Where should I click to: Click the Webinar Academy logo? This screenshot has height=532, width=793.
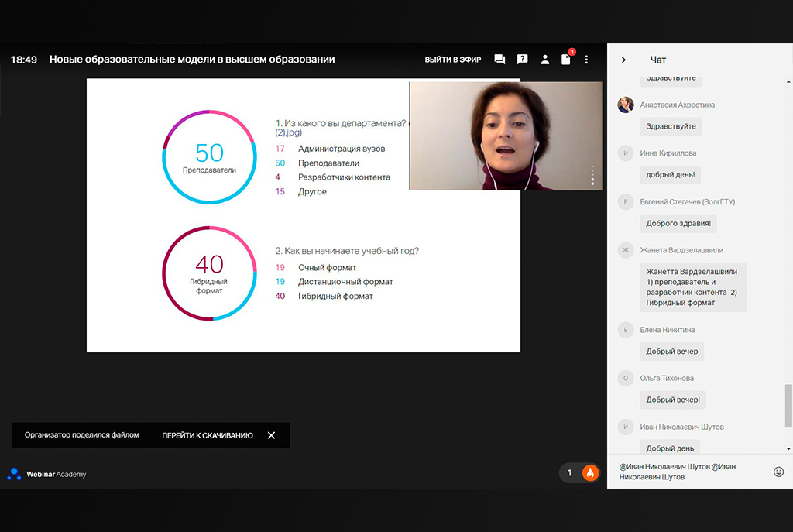(x=47, y=474)
